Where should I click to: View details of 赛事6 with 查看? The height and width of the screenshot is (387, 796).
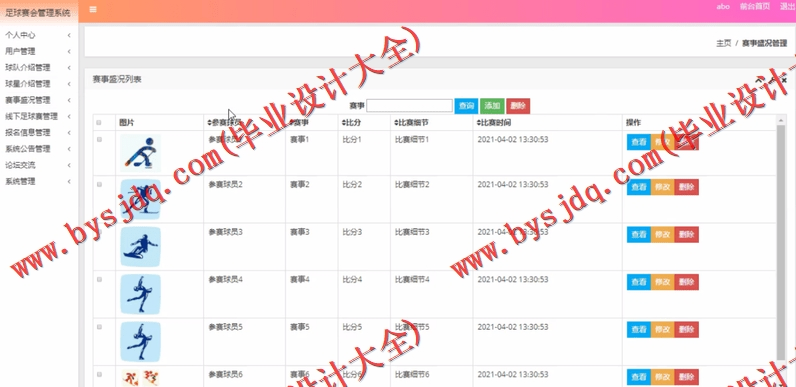tap(639, 377)
